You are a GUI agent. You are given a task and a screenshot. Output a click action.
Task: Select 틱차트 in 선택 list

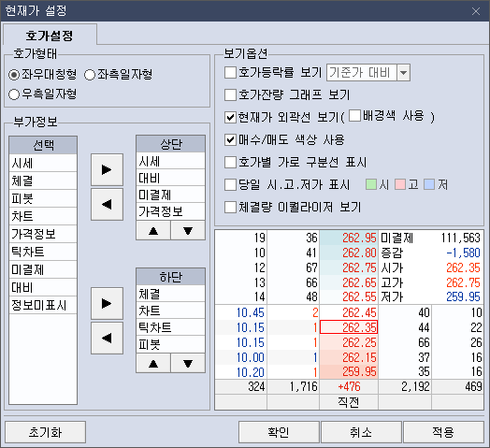point(43,252)
